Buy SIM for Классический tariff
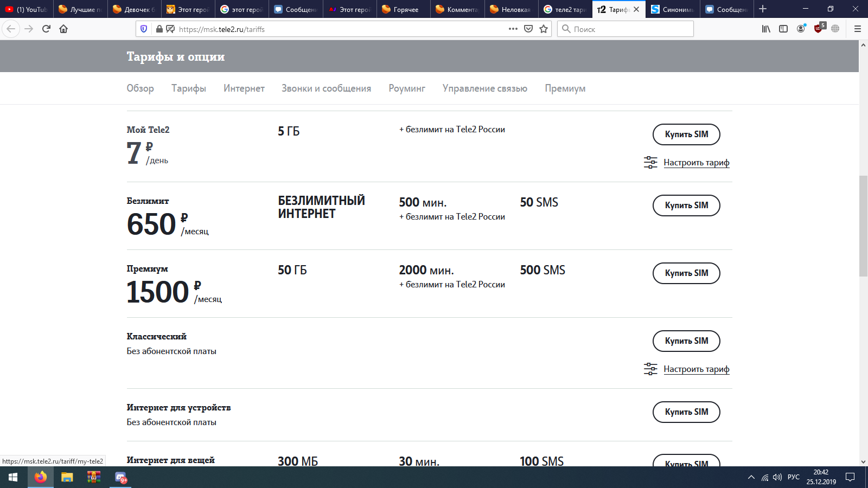This screenshot has height=488, width=868. [x=686, y=341]
